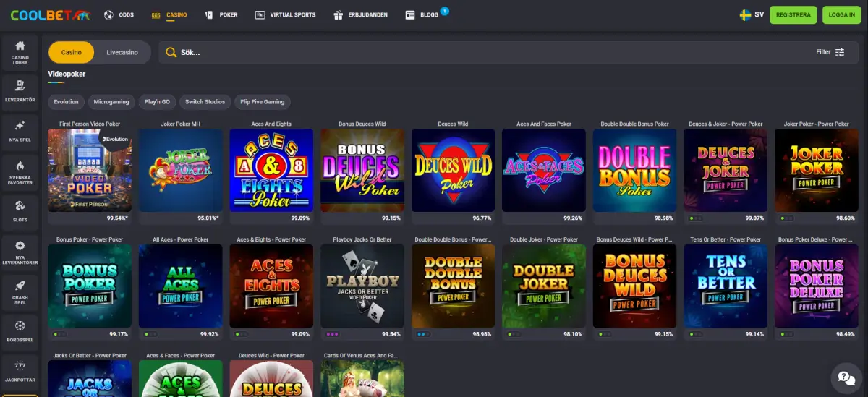Open Svenska Favoriter sidebar section
The width and height of the screenshot is (868, 397).
click(x=20, y=171)
